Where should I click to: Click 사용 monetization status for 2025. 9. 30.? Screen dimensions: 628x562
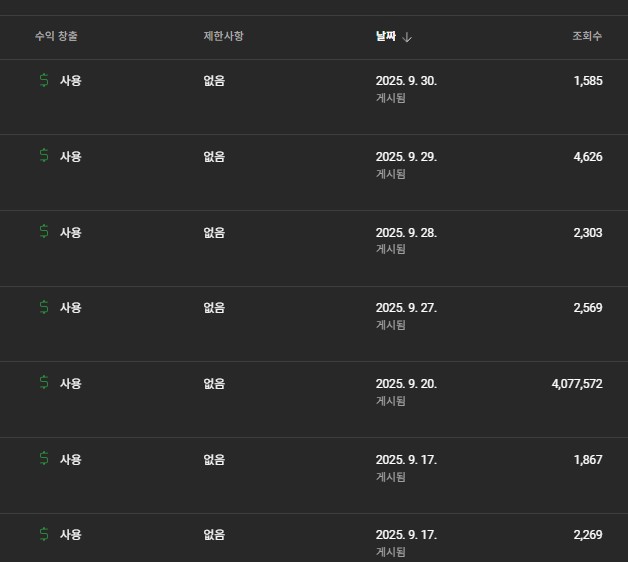71,81
